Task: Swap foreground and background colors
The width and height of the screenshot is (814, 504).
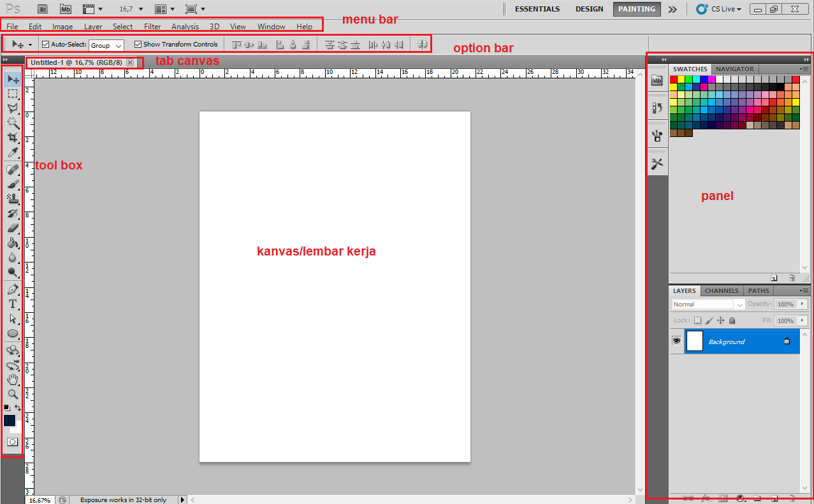Action: (18, 408)
